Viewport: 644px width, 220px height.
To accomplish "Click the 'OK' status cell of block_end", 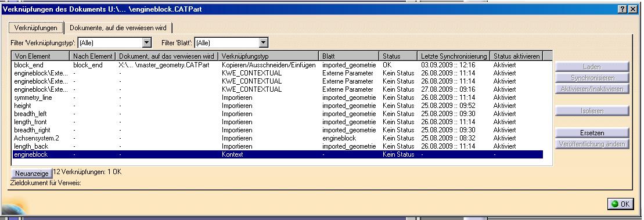I will click(x=387, y=65).
